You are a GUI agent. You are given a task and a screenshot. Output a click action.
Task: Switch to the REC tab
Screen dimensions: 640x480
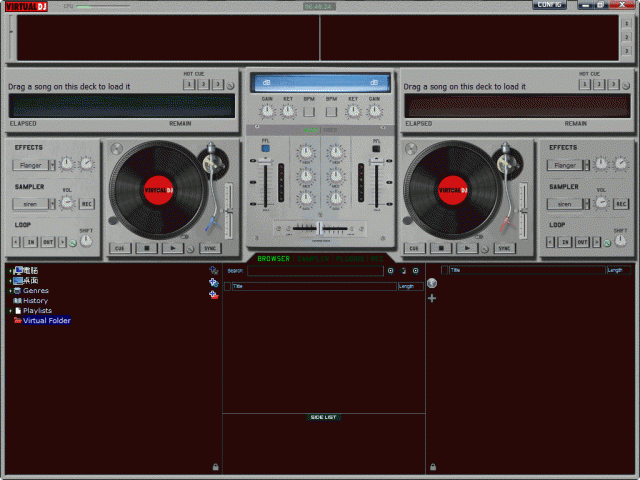click(377, 259)
